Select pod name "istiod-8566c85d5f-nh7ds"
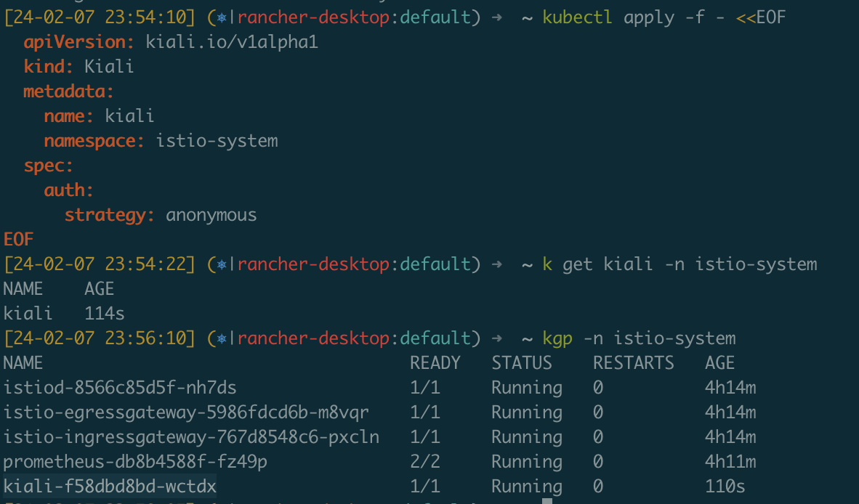 tap(120, 388)
